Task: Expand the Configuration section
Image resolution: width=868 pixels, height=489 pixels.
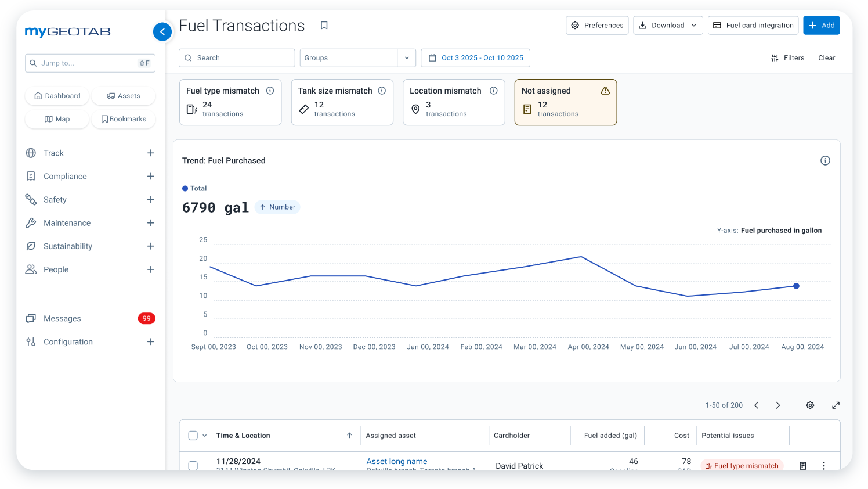Action: [x=150, y=342]
